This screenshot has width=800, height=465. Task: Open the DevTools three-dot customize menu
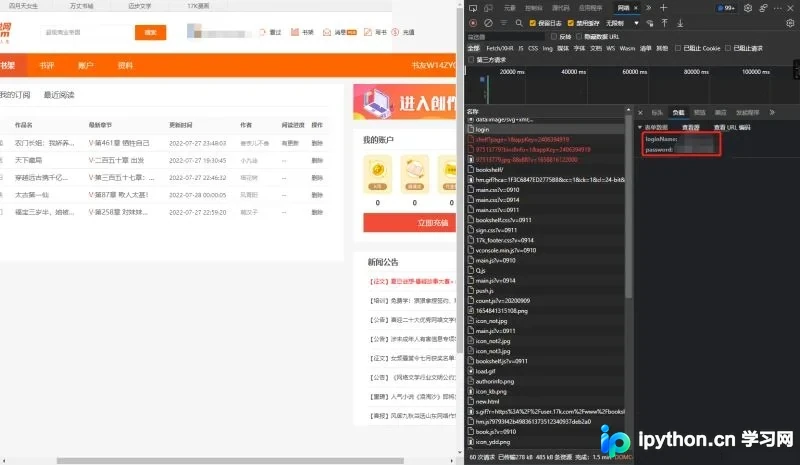point(778,8)
